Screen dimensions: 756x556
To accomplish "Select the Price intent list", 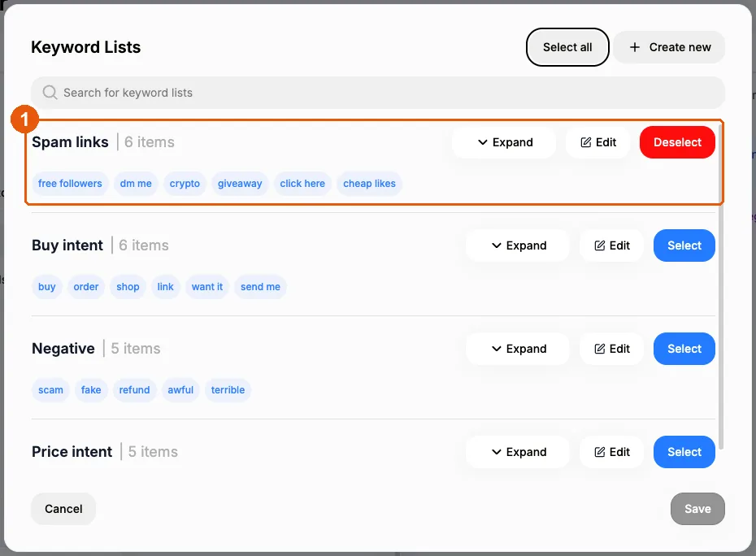I will point(684,452).
